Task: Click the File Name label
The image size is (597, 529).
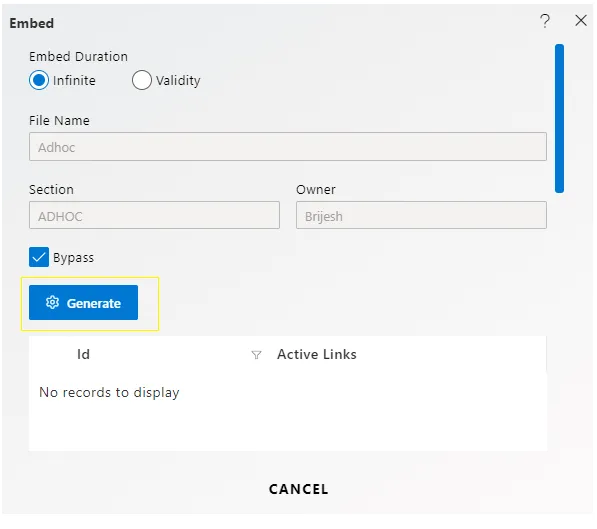Action: pyautogui.click(x=59, y=120)
